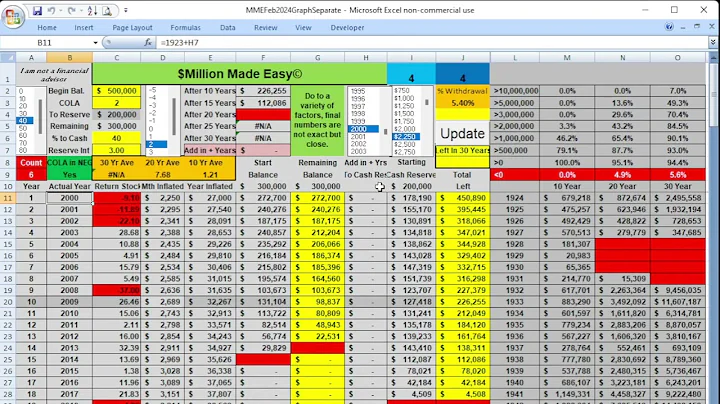
Task: Select the red <0 label cell
Action: [515, 175]
